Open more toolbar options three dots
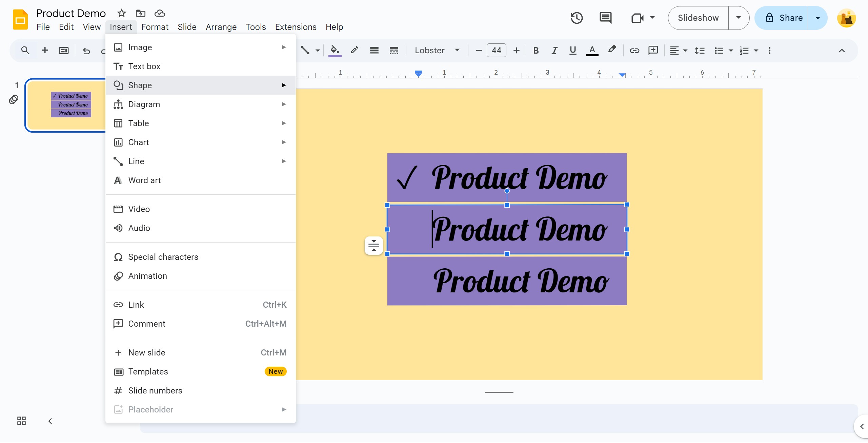Viewport: 868px width, 443px height. click(769, 51)
